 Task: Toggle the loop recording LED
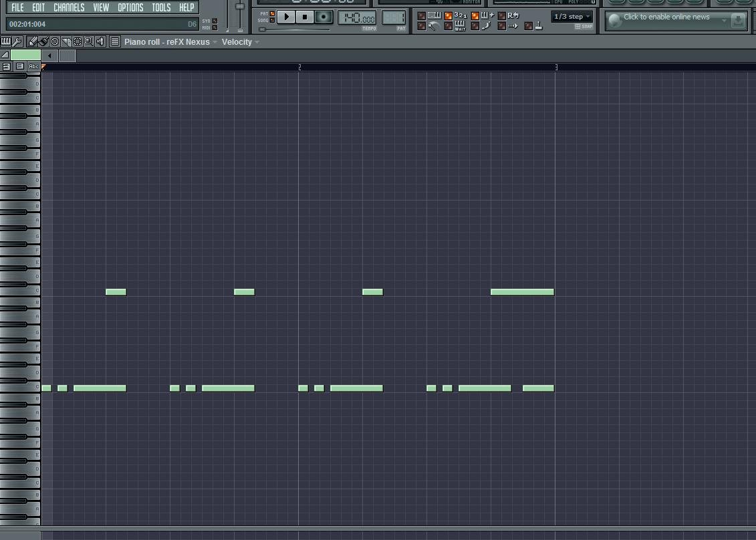click(x=502, y=16)
